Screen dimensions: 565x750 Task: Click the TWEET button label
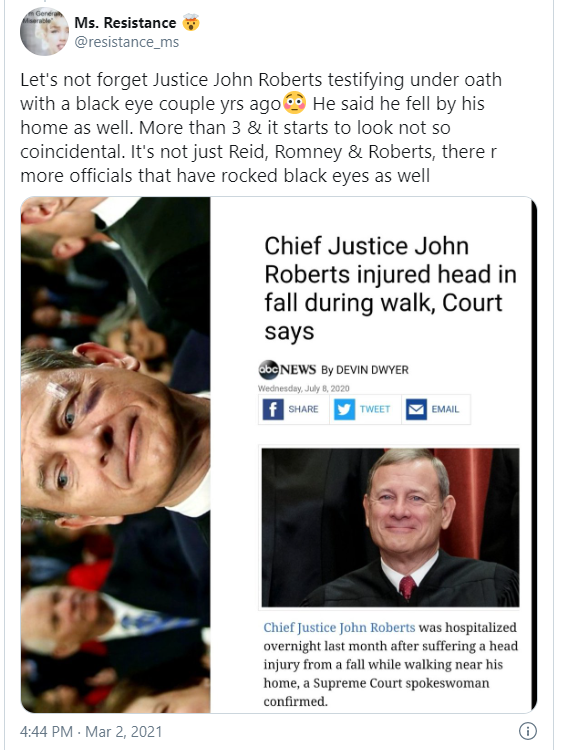click(x=375, y=409)
